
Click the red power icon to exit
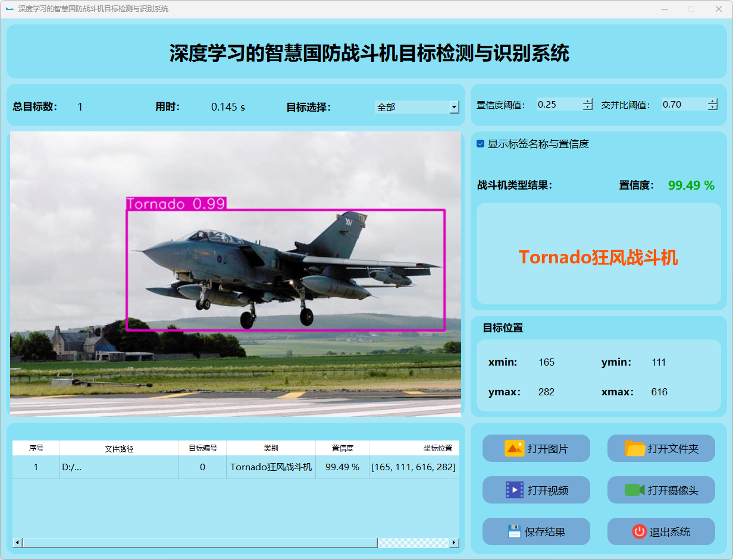[x=639, y=531]
